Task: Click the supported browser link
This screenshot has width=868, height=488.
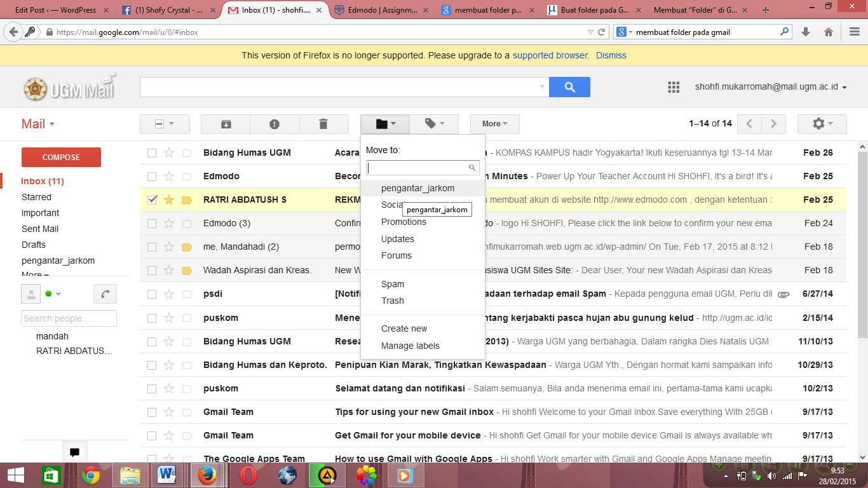Action: click(x=551, y=55)
